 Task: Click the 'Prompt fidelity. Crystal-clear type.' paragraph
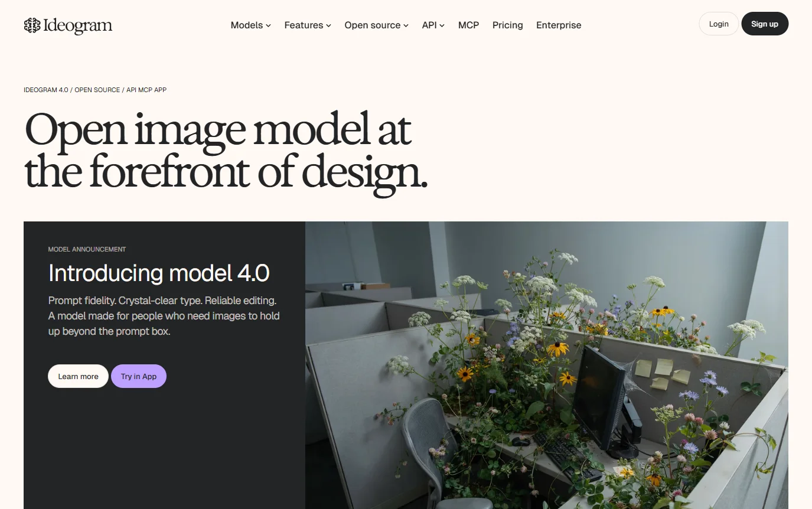click(x=164, y=316)
